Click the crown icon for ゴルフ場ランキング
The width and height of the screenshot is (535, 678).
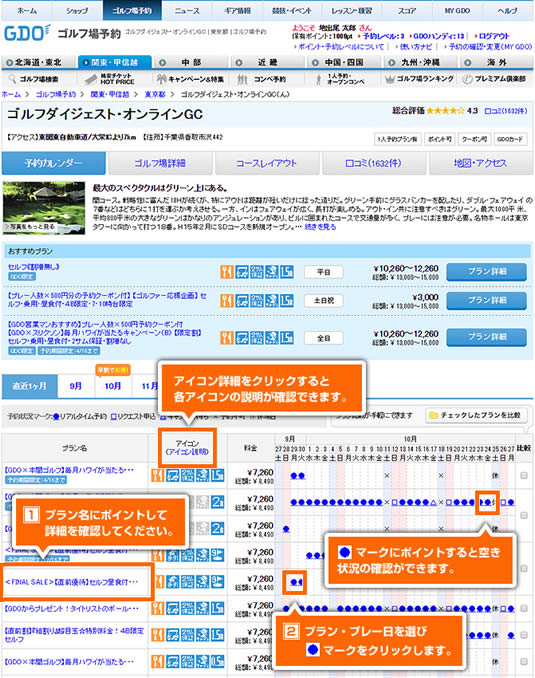tap(390, 79)
